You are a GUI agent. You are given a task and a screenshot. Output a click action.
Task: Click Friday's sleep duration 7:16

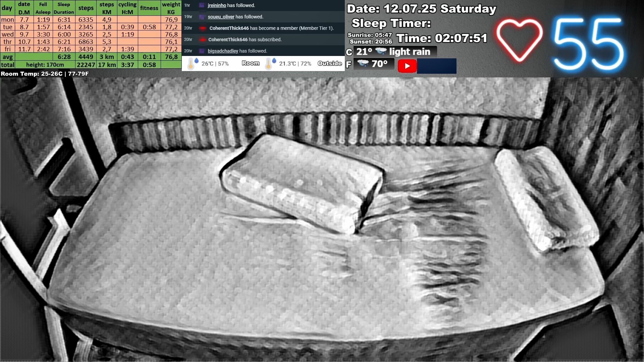click(x=64, y=49)
